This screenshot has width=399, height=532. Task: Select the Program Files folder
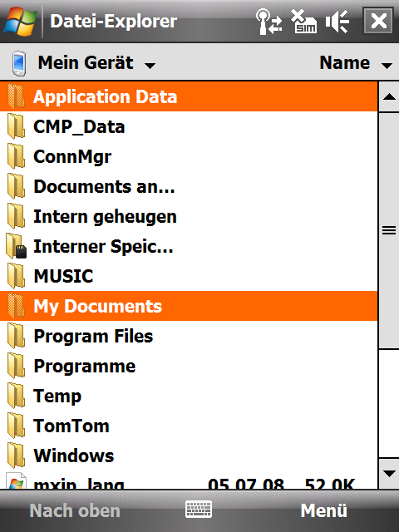(x=189, y=336)
